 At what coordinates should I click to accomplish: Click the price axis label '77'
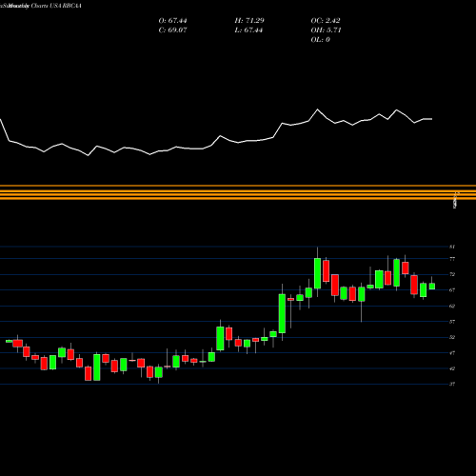pyautogui.click(x=452, y=259)
